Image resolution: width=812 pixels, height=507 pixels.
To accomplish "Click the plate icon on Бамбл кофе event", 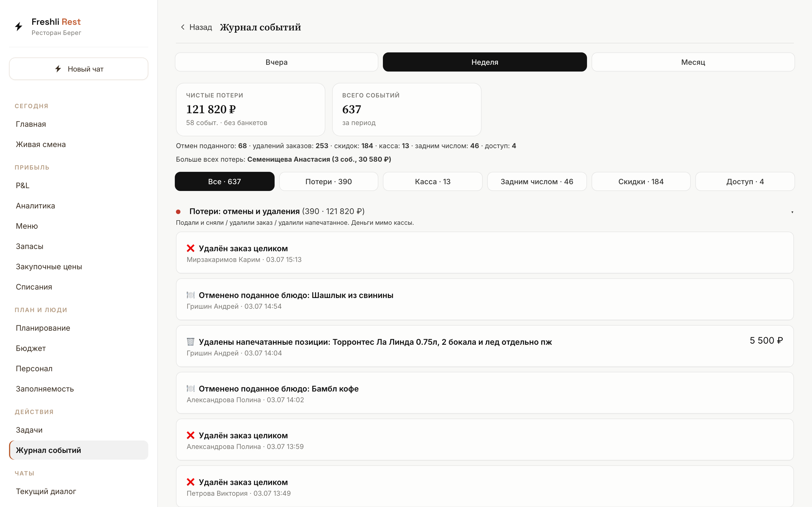I will pos(191,388).
